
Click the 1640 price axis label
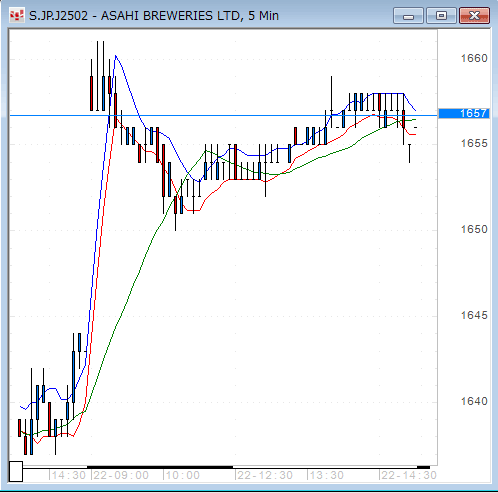474,401
